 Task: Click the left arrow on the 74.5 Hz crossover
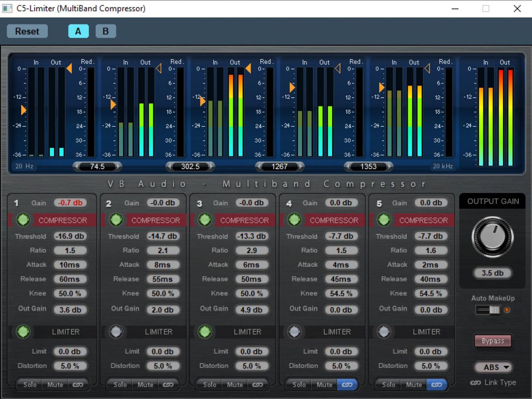(x=77, y=167)
